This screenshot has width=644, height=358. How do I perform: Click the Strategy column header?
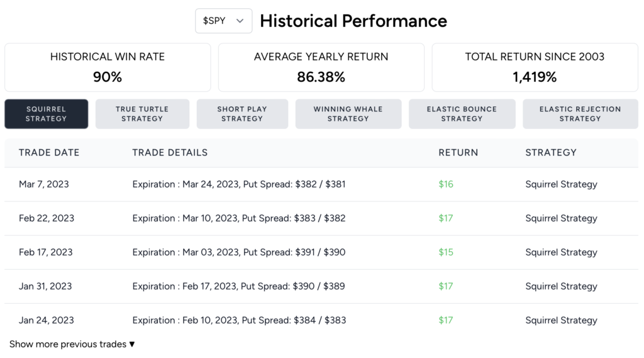[x=551, y=152]
